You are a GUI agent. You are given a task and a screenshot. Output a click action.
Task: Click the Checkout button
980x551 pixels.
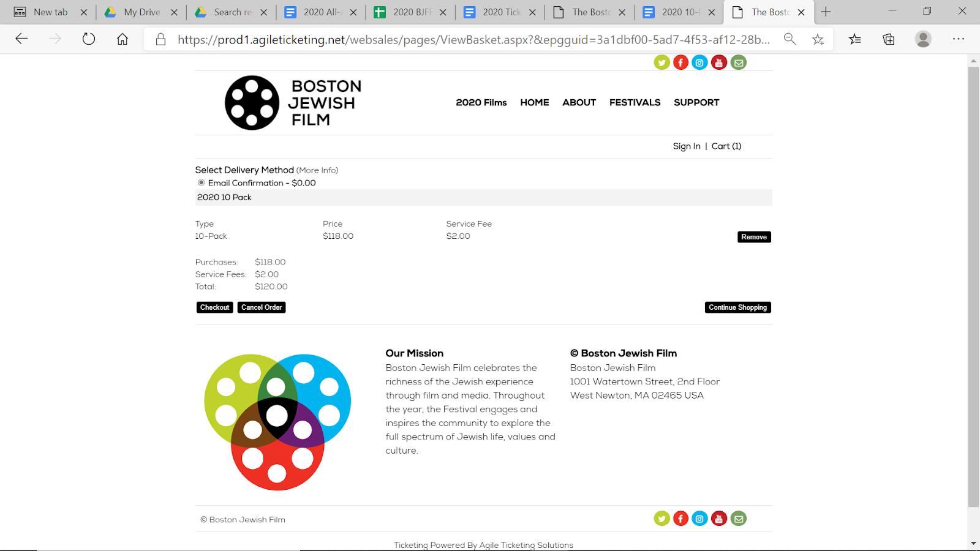click(x=214, y=307)
